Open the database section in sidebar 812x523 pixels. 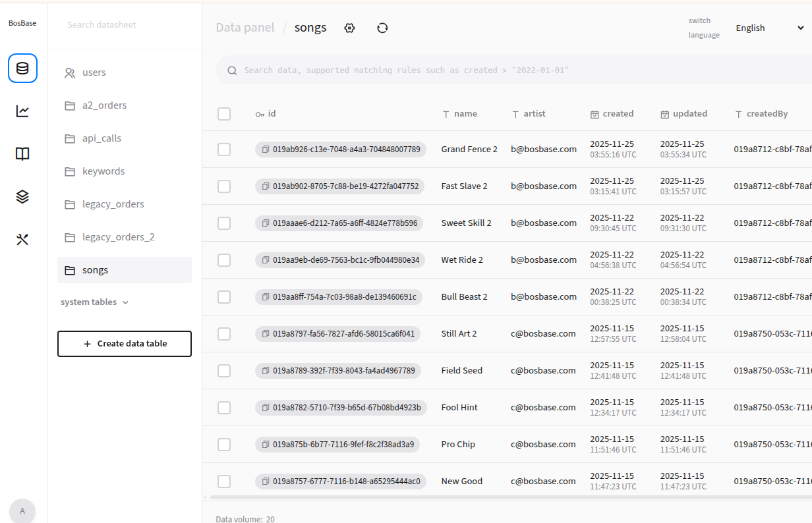pyautogui.click(x=22, y=69)
